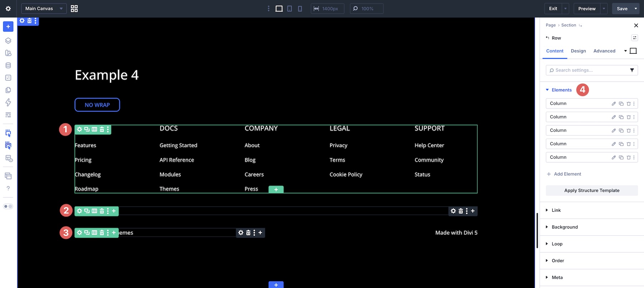This screenshot has height=288, width=644.
Task: Select the desktop viewport icon
Action: coord(279,9)
